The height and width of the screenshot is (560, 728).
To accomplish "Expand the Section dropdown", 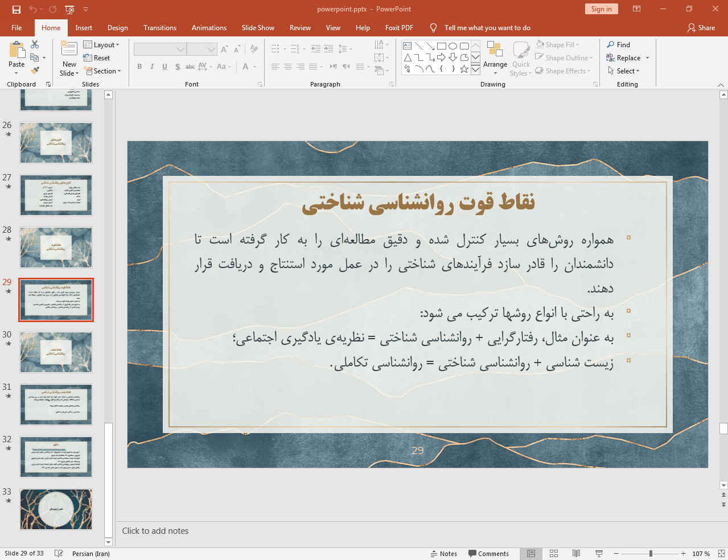I will click(103, 71).
